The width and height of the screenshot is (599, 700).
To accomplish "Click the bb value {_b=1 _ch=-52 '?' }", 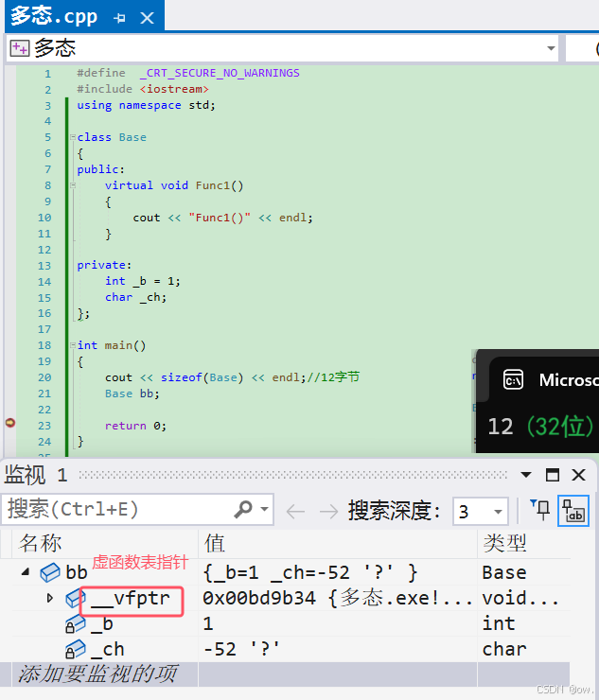I will 310,572.
